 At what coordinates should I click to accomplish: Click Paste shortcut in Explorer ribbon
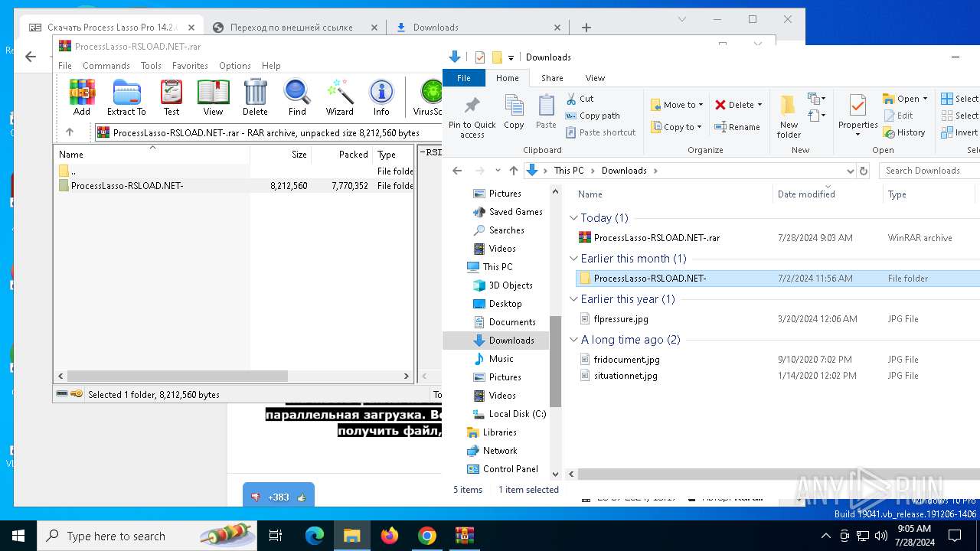click(x=600, y=132)
